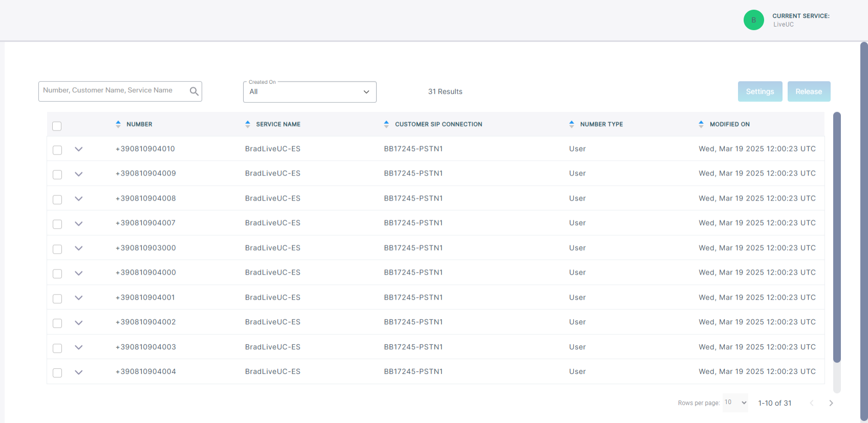
Task: Sort by Service Name arrow icon
Action: [248, 124]
